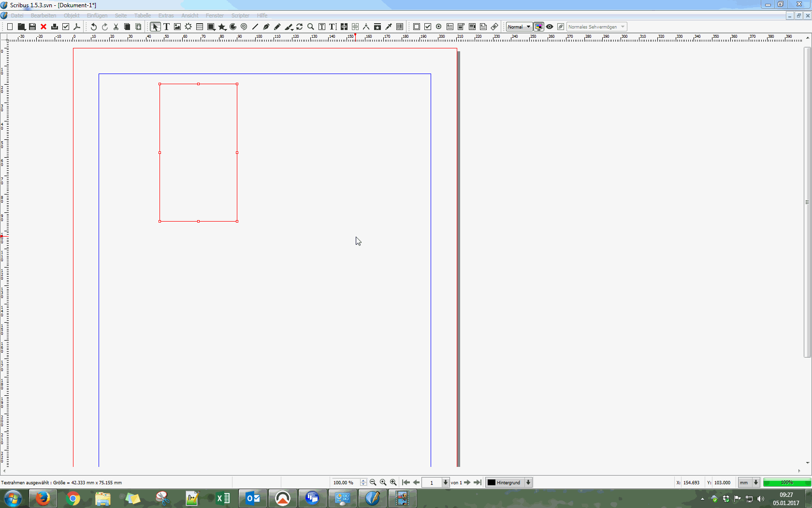
Task: Insert a PDF checkbox field
Action: 428,27
